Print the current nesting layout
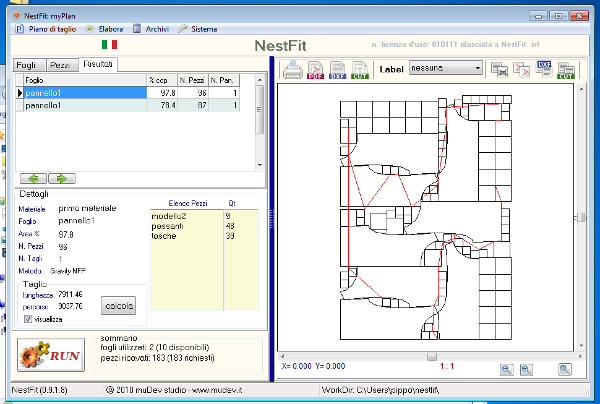 [x=293, y=70]
